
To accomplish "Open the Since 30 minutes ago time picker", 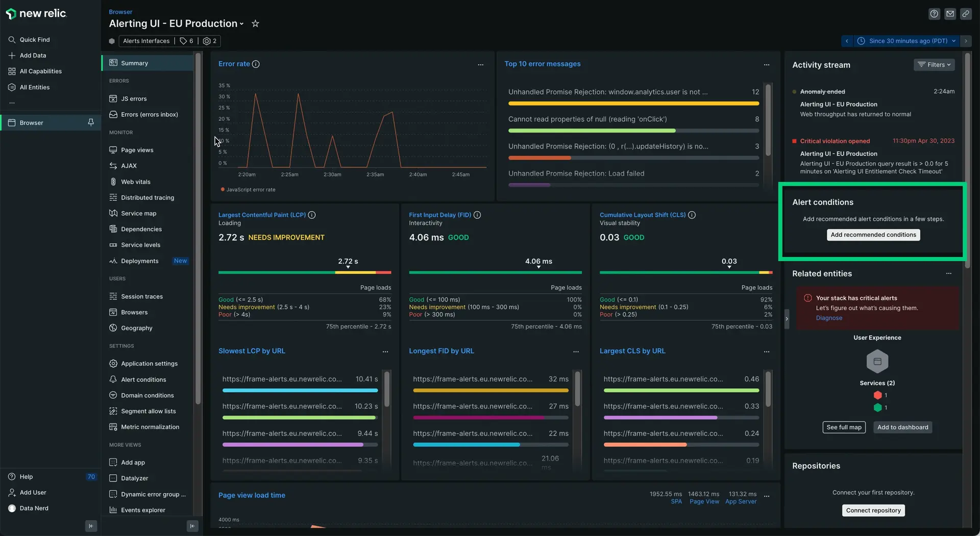I will pos(906,41).
